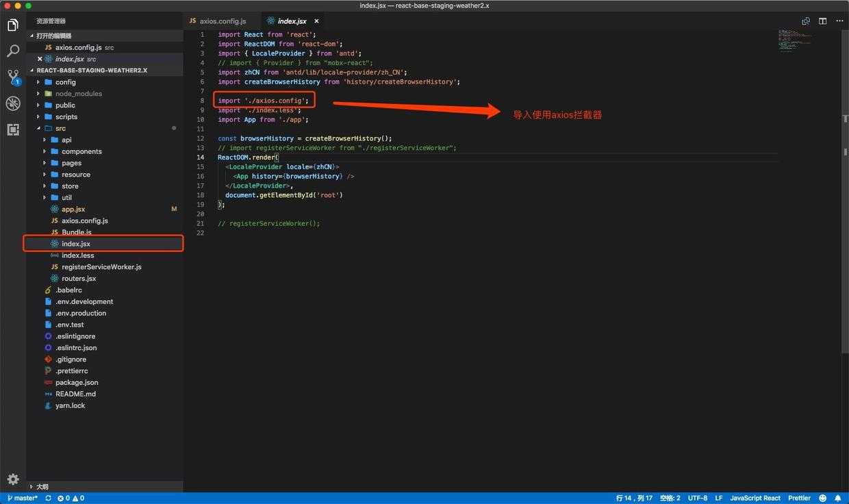Click the Prettier status bar item
This screenshot has height=504, width=849.
[x=799, y=499]
